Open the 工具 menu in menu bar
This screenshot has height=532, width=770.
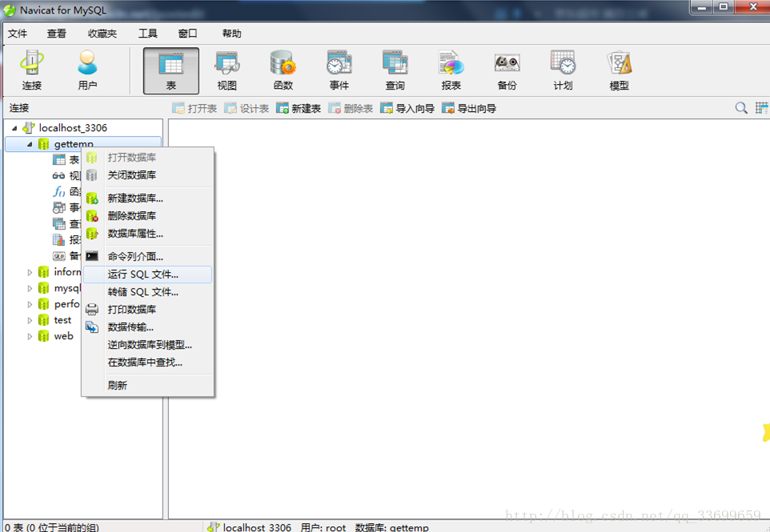[148, 34]
